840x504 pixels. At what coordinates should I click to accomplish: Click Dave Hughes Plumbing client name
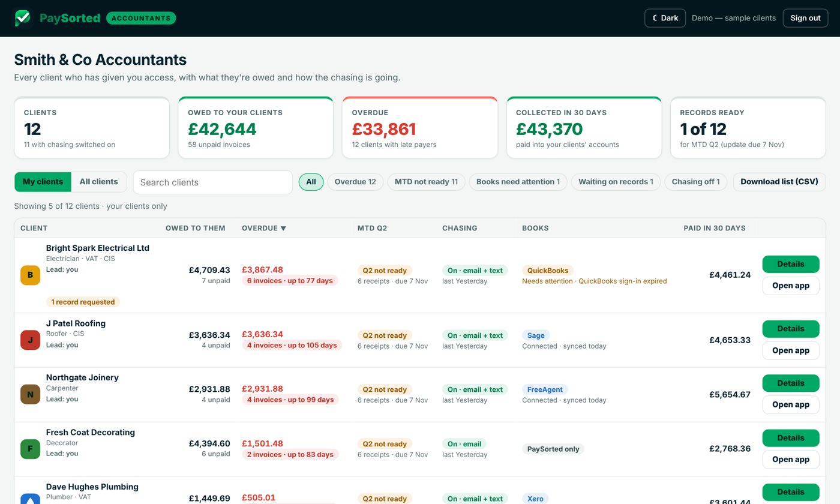[92, 487]
